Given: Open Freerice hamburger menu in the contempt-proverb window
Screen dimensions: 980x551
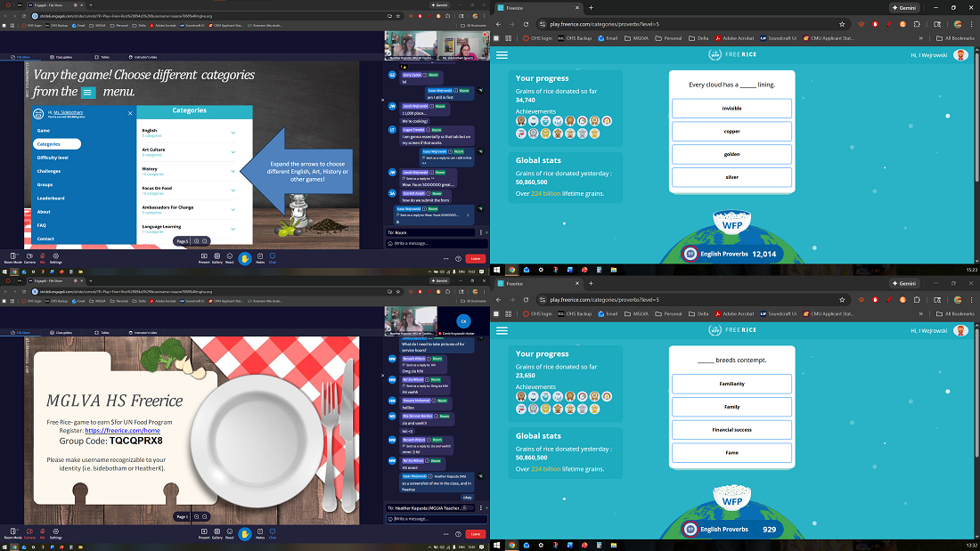Looking at the screenshot, I should coord(502,330).
